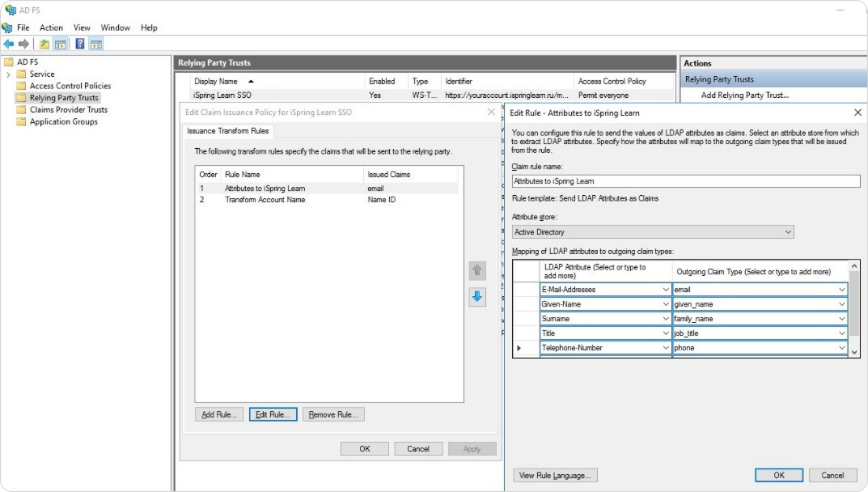Move rule down with blue down arrow

[x=477, y=296]
